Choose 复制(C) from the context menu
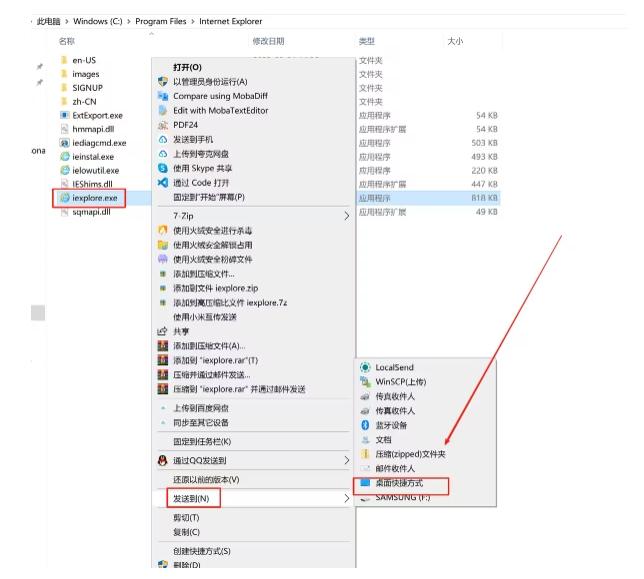The image size is (644, 579). tap(187, 533)
